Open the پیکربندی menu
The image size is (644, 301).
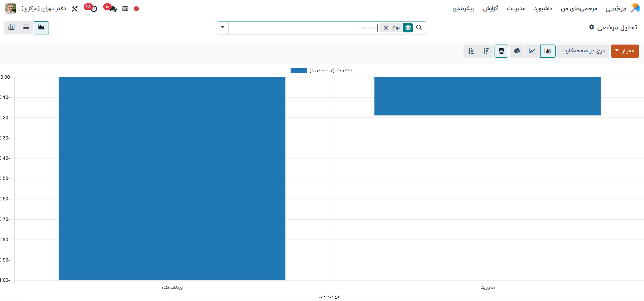(463, 8)
